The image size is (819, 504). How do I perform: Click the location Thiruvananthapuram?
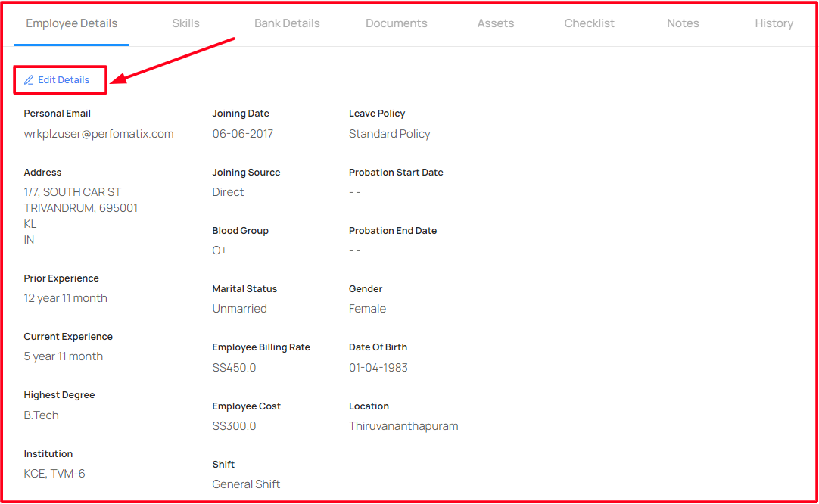click(x=403, y=426)
